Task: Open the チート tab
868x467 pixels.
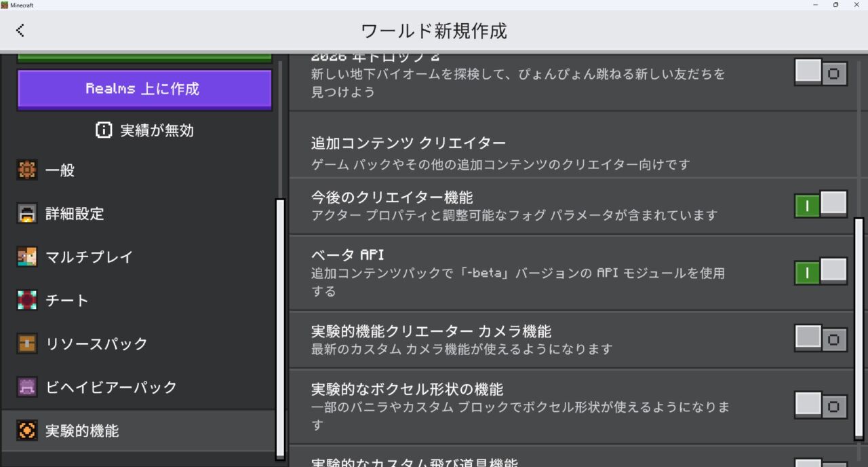Action: (138, 300)
